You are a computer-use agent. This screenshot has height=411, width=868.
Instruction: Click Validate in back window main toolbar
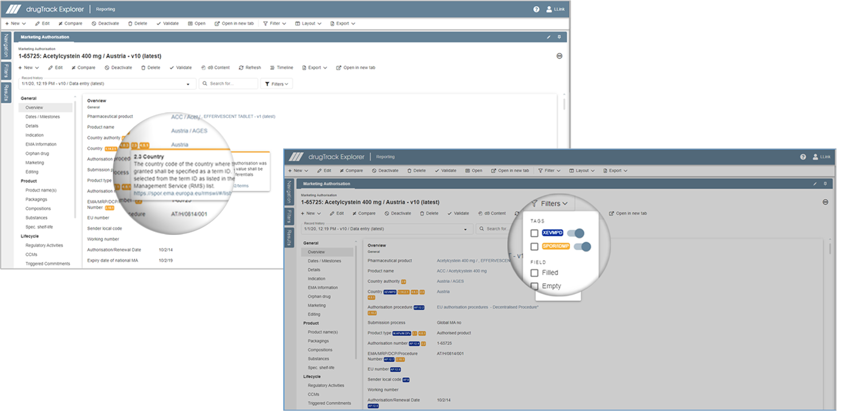(x=168, y=23)
